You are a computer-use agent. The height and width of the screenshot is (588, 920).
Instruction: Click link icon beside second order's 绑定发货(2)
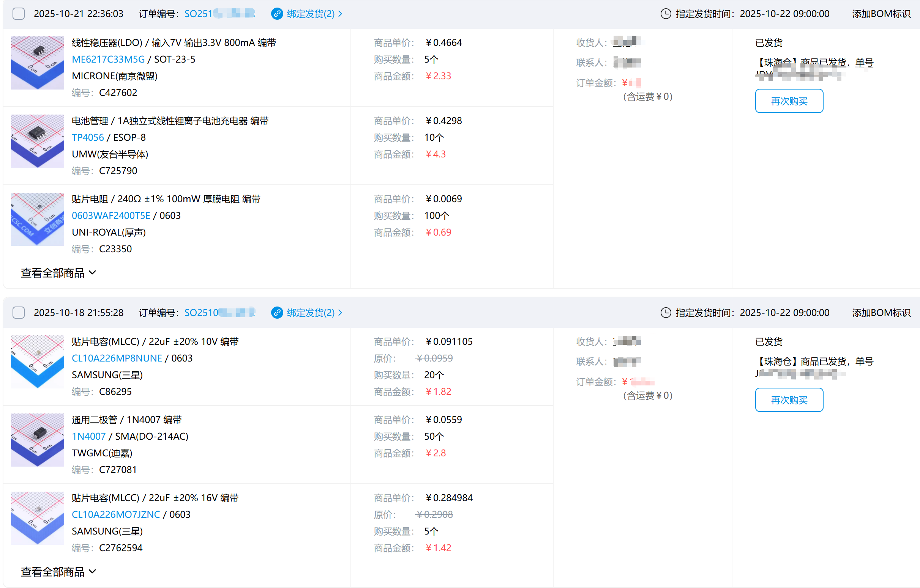click(277, 313)
